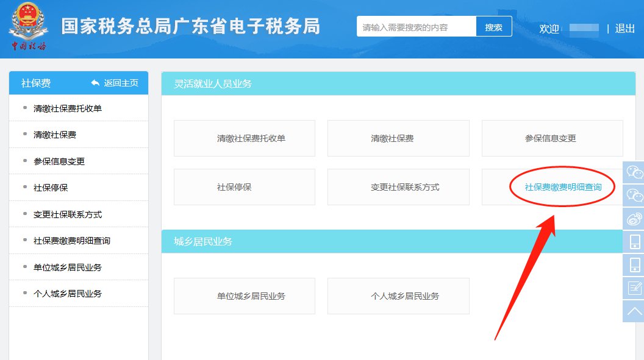Select 清缴社保费 from left sidebar menu
Screen dimensions: 644x360
click(x=55, y=135)
